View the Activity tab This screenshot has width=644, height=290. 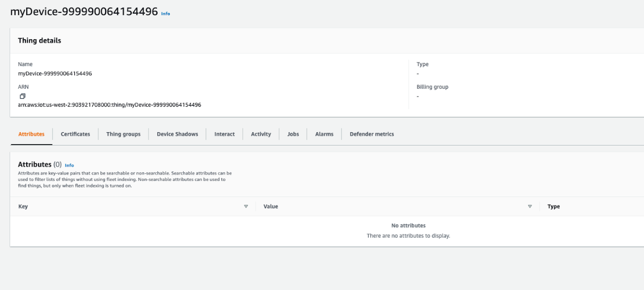point(261,134)
